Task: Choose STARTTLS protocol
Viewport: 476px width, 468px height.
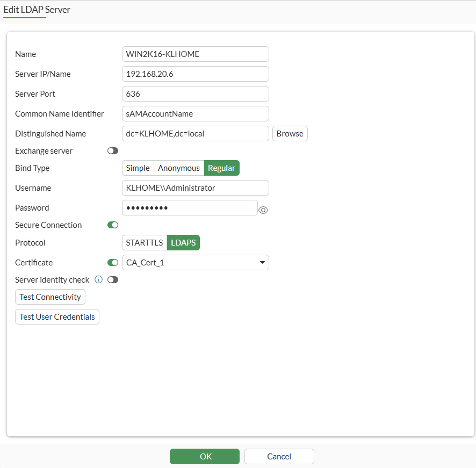Action: point(144,242)
